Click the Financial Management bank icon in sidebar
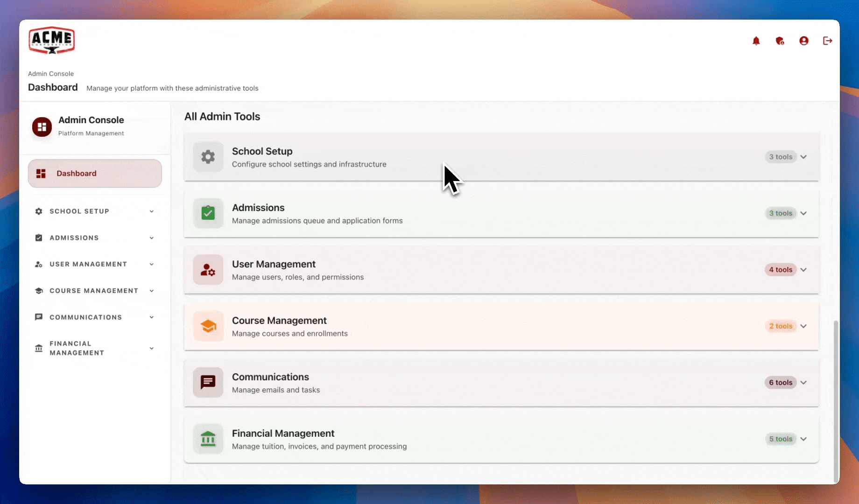 click(x=39, y=349)
